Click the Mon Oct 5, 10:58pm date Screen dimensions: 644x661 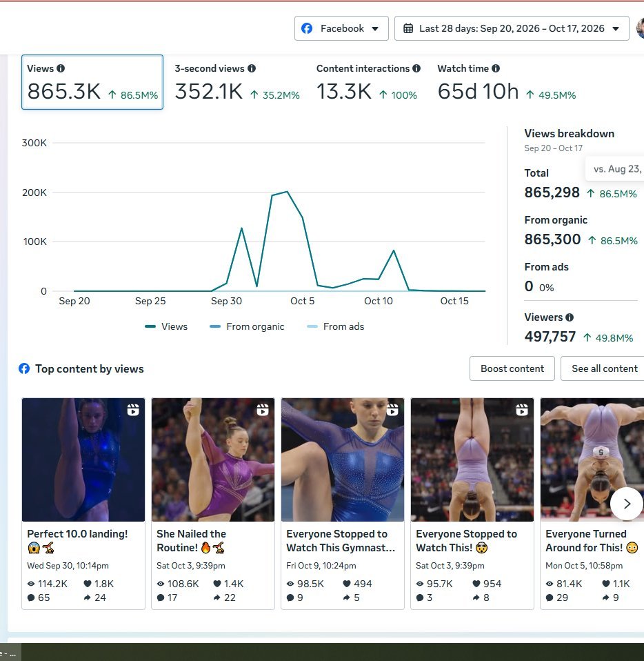584,566
